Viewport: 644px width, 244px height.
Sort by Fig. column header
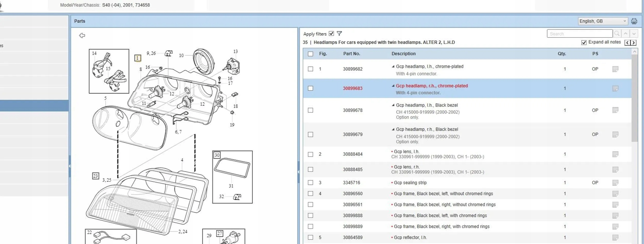point(323,54)
